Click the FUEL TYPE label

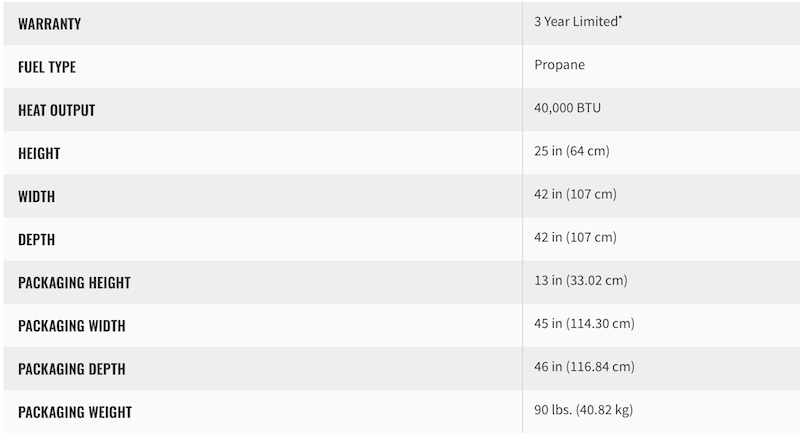coord(47,67)
